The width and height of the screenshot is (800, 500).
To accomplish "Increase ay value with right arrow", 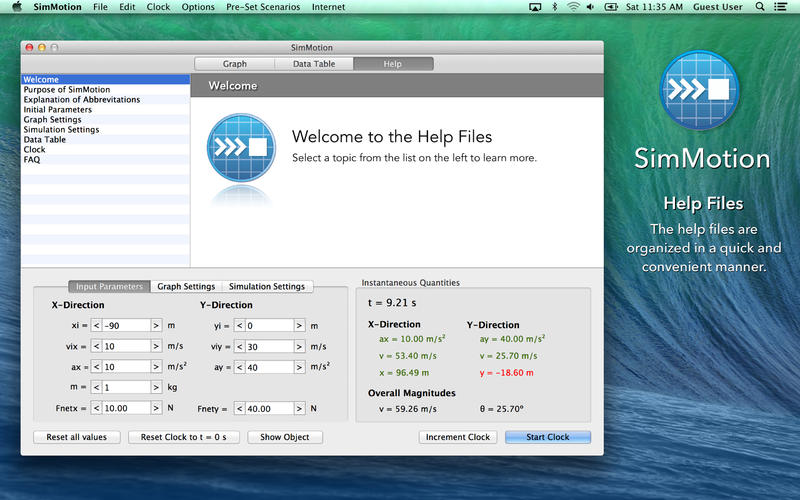I will point(299,367).
